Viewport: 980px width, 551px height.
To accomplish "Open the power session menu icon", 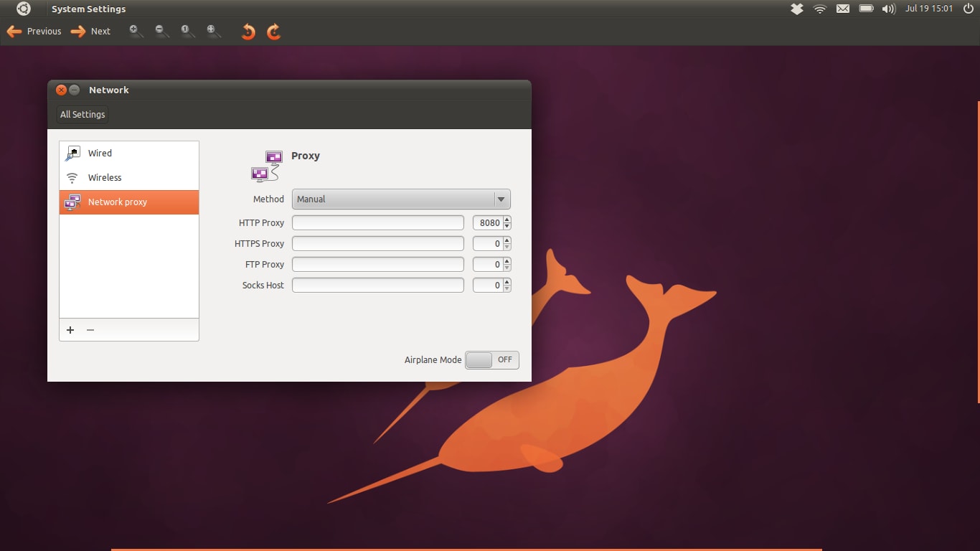I will pyautogui.click(x=968, y=9).
